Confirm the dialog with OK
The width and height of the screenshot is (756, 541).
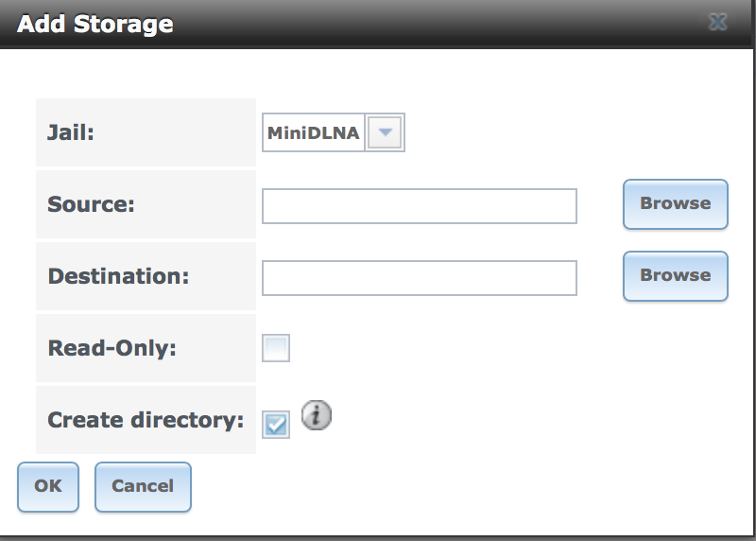pos(48,486)
